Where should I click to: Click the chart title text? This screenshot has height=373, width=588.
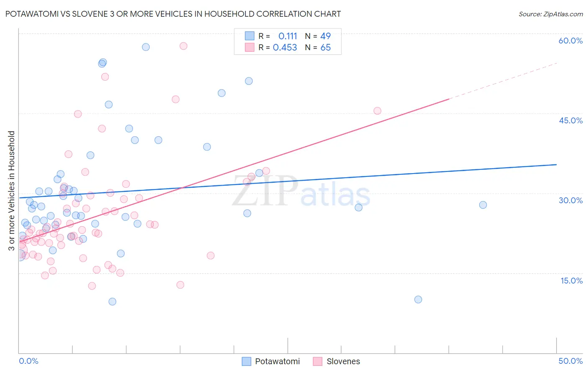click(173, 14)
